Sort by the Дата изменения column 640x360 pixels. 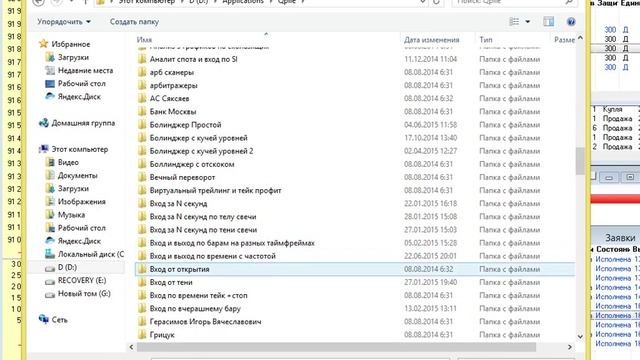click(431, 40)
